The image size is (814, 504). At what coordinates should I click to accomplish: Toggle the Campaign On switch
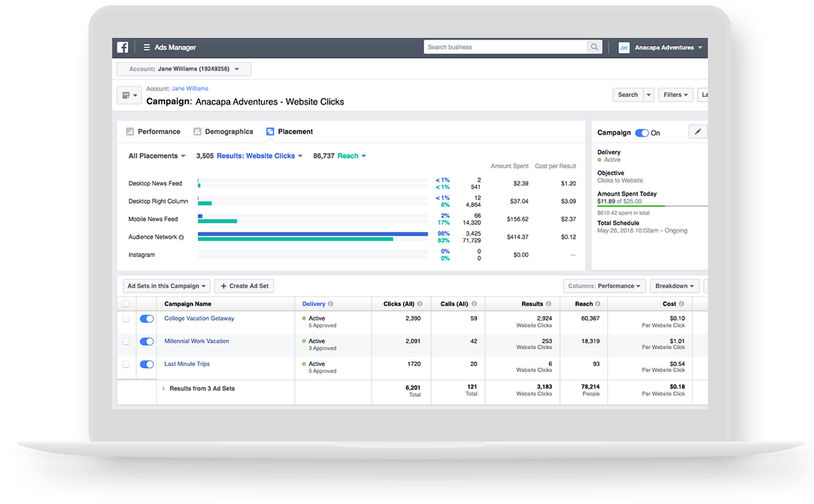point(642,133)
